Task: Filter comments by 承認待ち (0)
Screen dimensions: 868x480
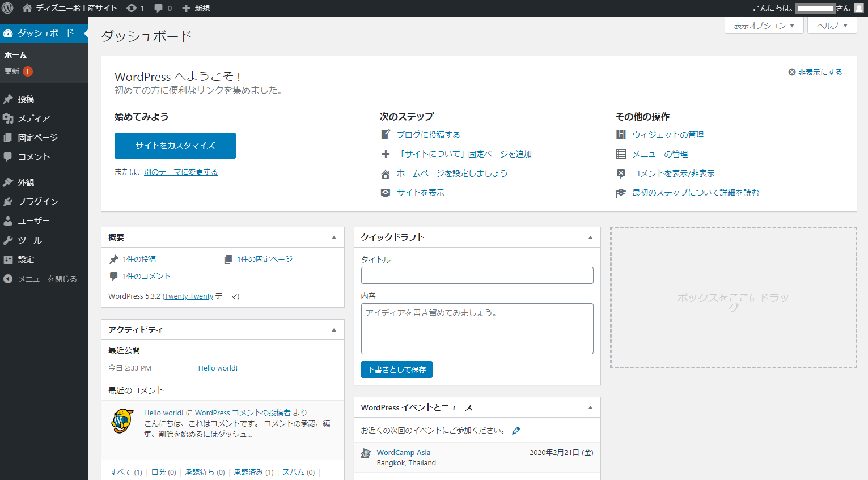Action: tap(205, 473)
